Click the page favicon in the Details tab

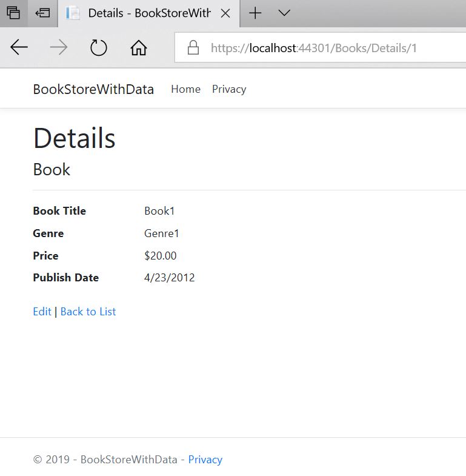(73, 13)
